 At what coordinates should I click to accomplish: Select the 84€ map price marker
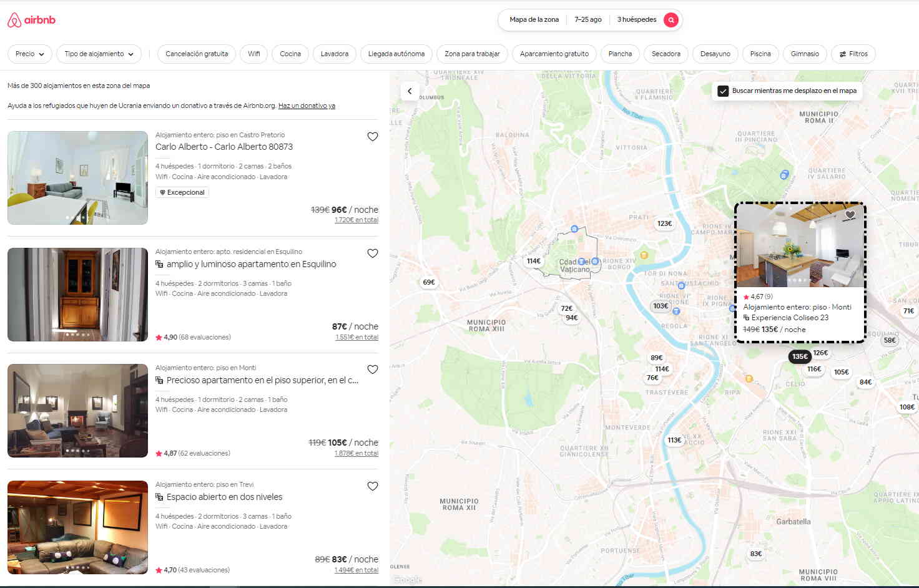[865, 382]
